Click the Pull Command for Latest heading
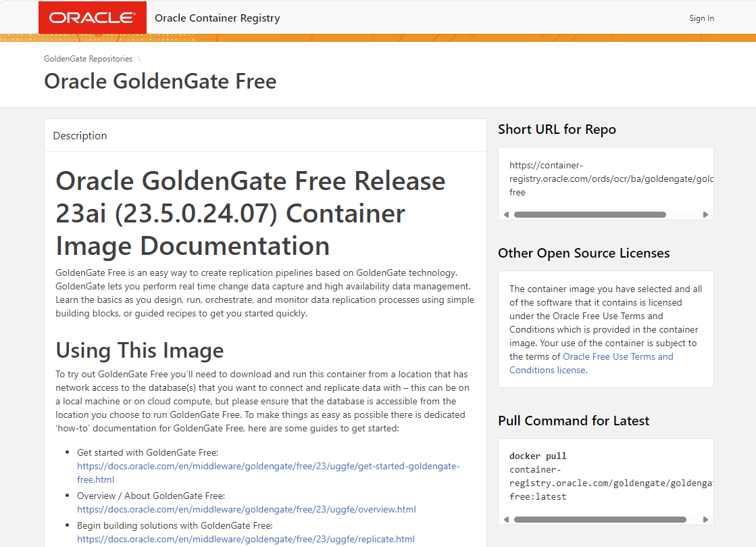This screenshot has width=756, height=547. pyautogui.click(x=573, y=421)
